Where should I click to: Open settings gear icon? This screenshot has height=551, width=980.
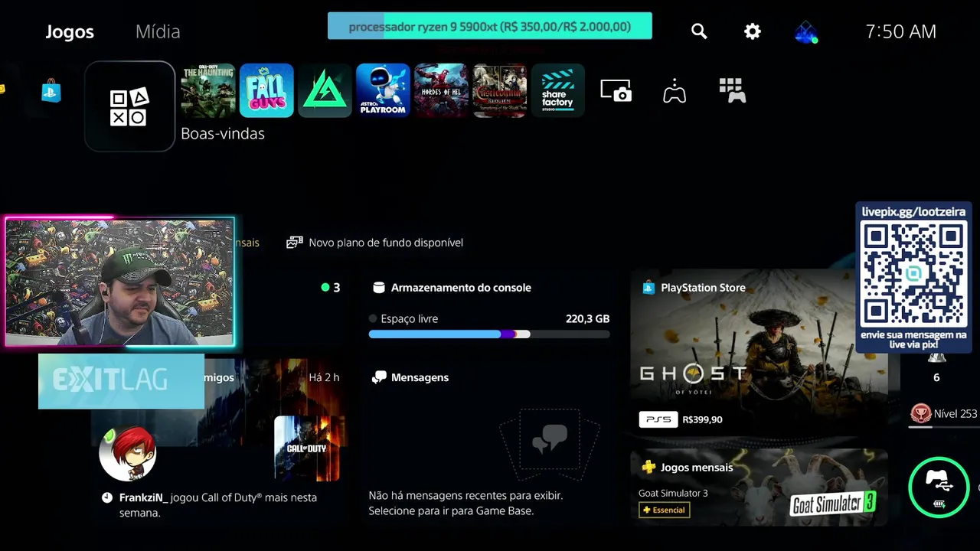(753, 31)
